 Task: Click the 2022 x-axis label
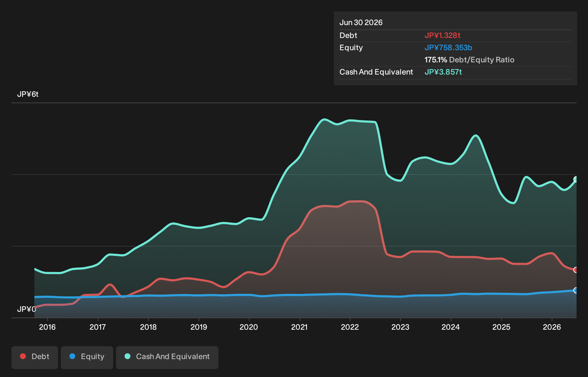point(350,327)
